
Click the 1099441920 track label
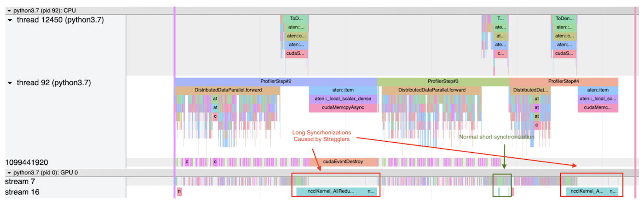click(x=27, y=162)
